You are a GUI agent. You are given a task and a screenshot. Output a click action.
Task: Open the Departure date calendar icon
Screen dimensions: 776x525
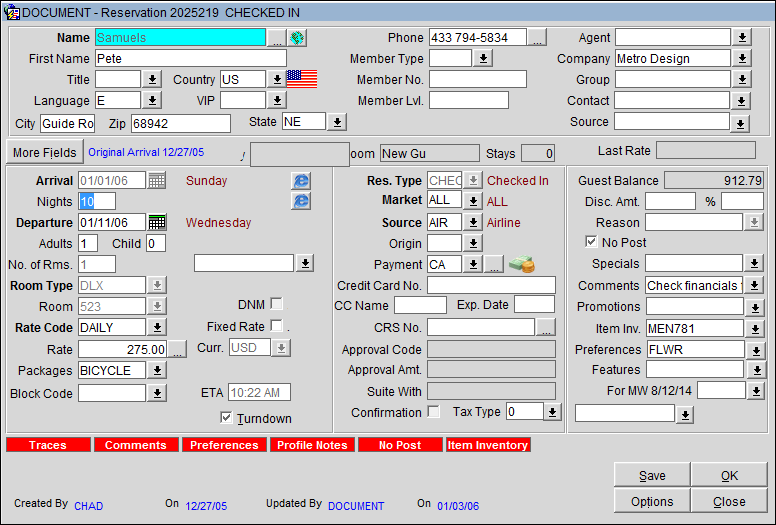[157, 223]
